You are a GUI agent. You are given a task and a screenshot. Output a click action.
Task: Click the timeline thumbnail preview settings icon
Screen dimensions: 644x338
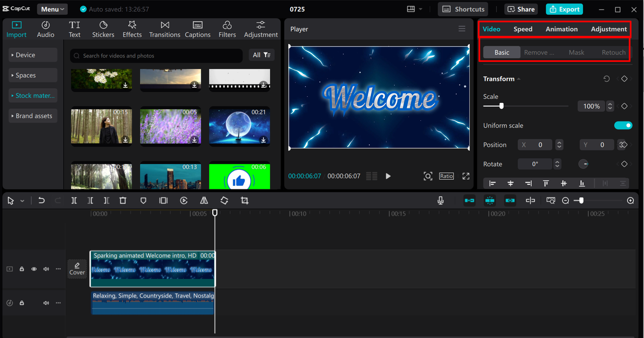(551, 200)
